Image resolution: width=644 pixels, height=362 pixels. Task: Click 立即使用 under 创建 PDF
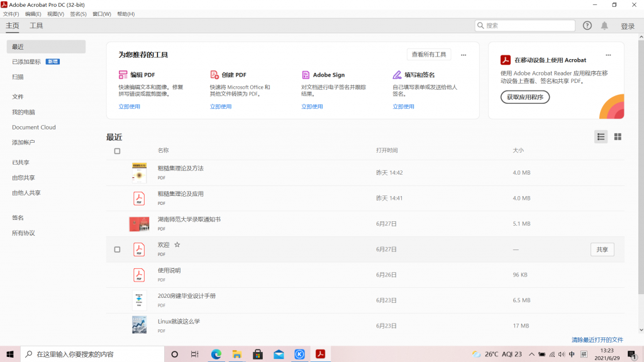221,106
